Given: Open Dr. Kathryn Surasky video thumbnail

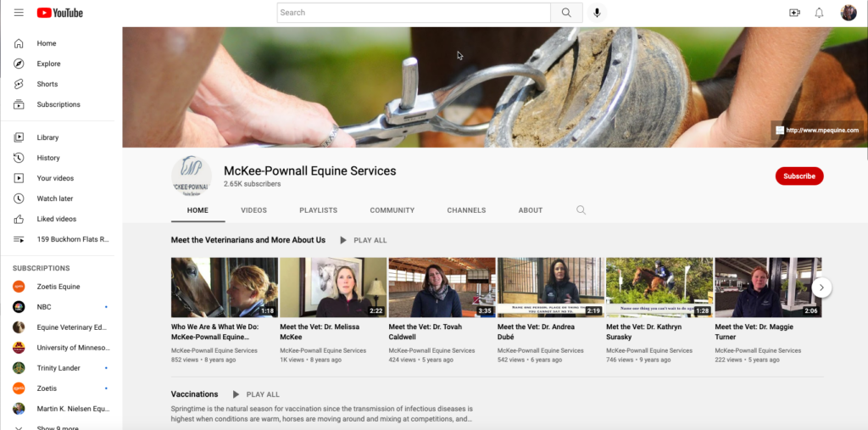Looking at the screenshot, I should (x=659, y=287).
